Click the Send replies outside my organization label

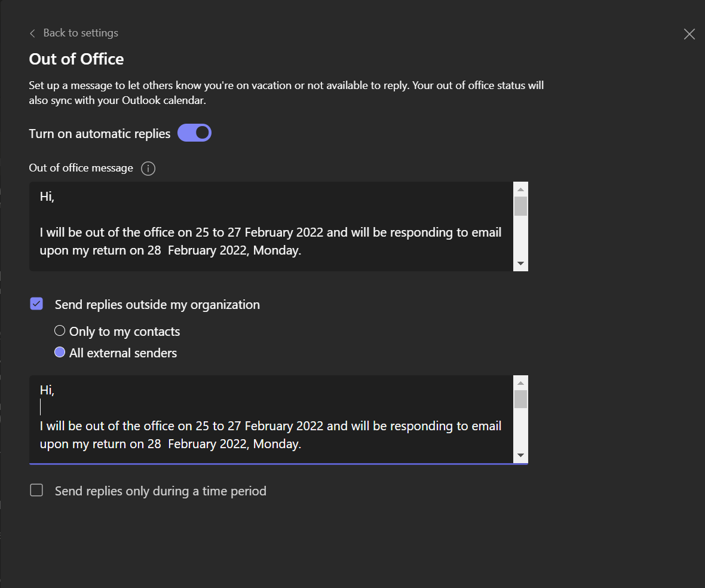click(157, 305)
